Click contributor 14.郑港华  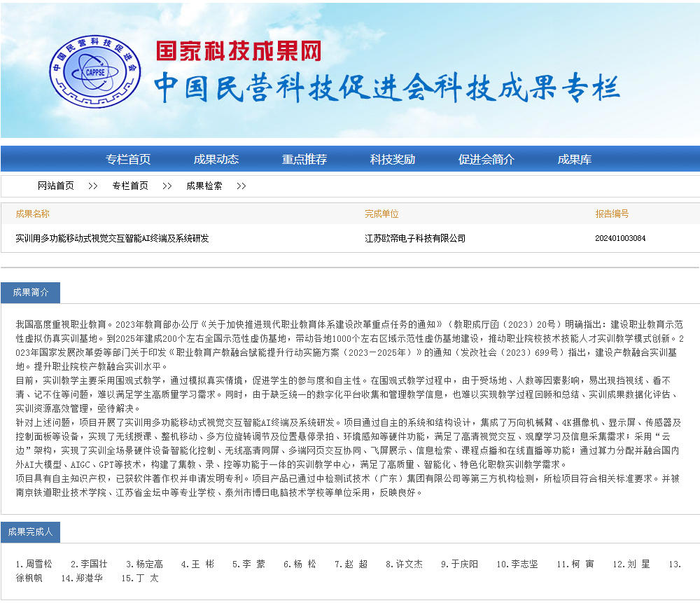click(x=82, y=578)
